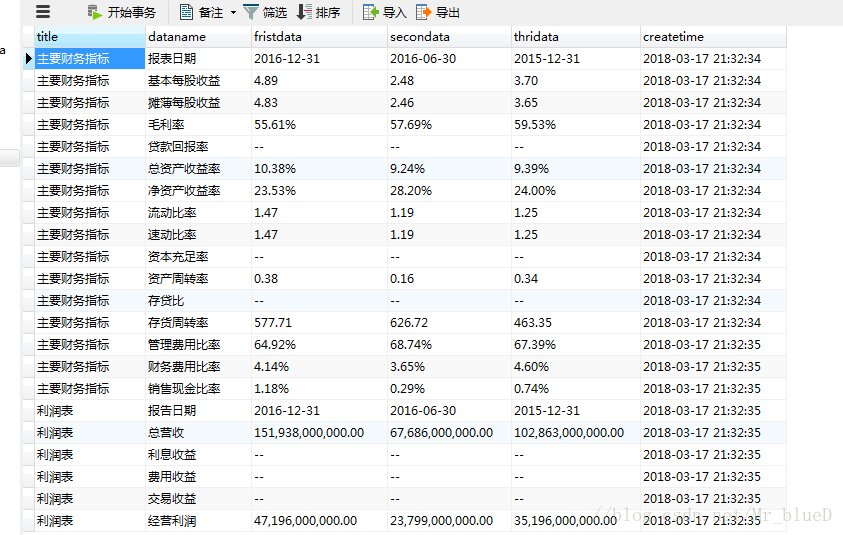This screenshot has height=535, width=843.
Task: Open the hamburger menu icon
Action: tap(43, 12)
